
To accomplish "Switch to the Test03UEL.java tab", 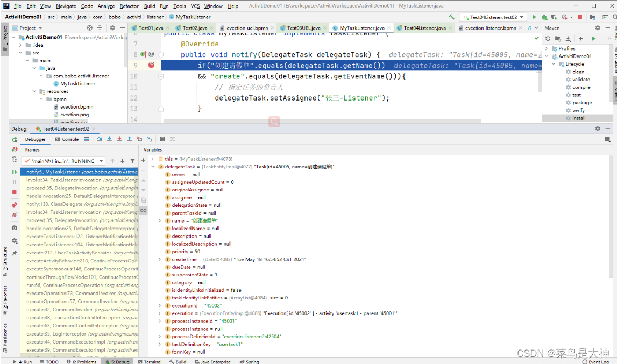I will click(x=303, y=28).
